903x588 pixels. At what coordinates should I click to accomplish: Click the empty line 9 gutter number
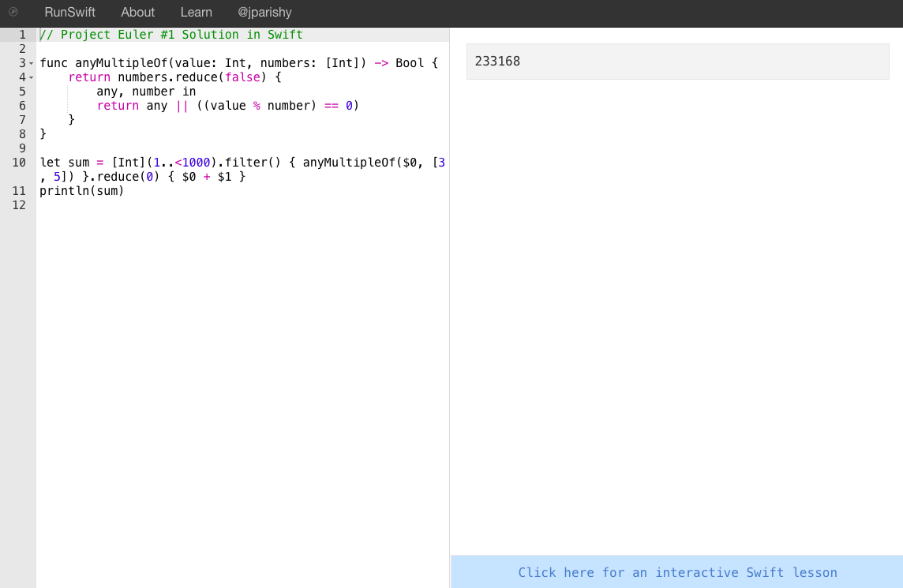click(x=22, y=148)
